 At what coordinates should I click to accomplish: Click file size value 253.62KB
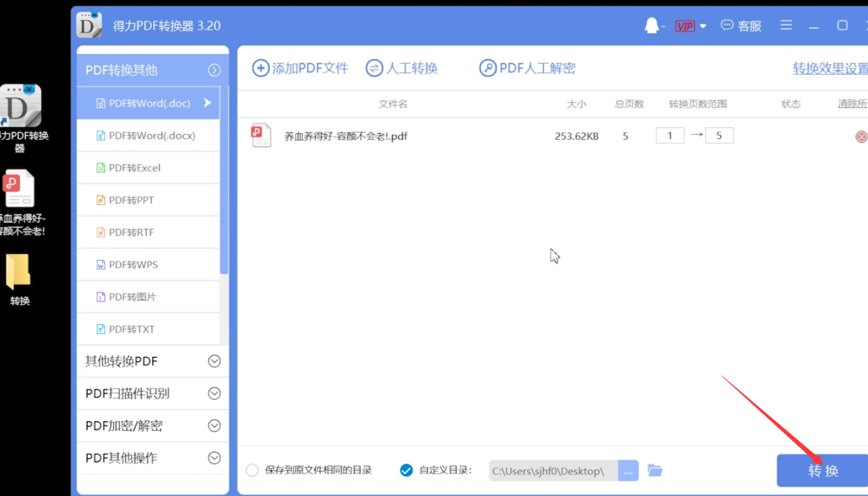pyautogui.click(x=576, y=137)
